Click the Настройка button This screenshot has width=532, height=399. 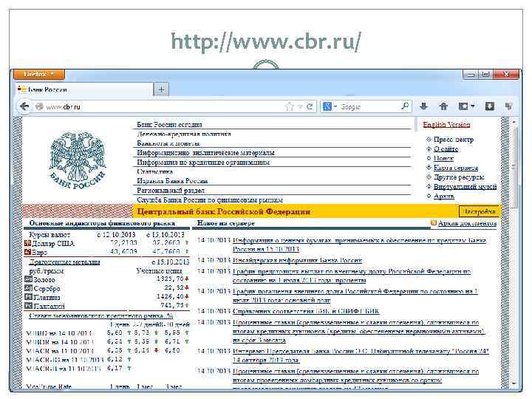[x=479, y=211]
